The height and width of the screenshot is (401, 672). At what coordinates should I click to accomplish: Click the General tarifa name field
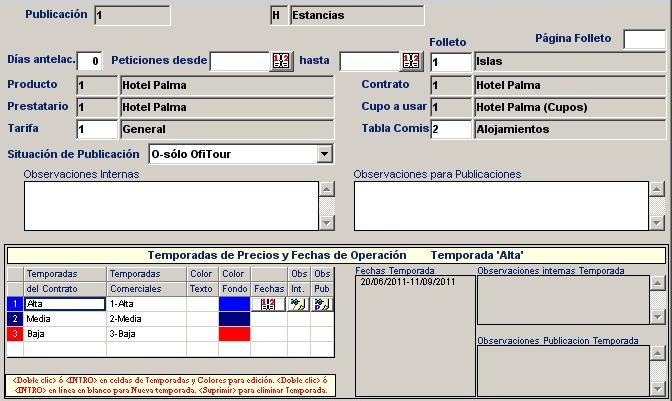(x=227, y=129)
